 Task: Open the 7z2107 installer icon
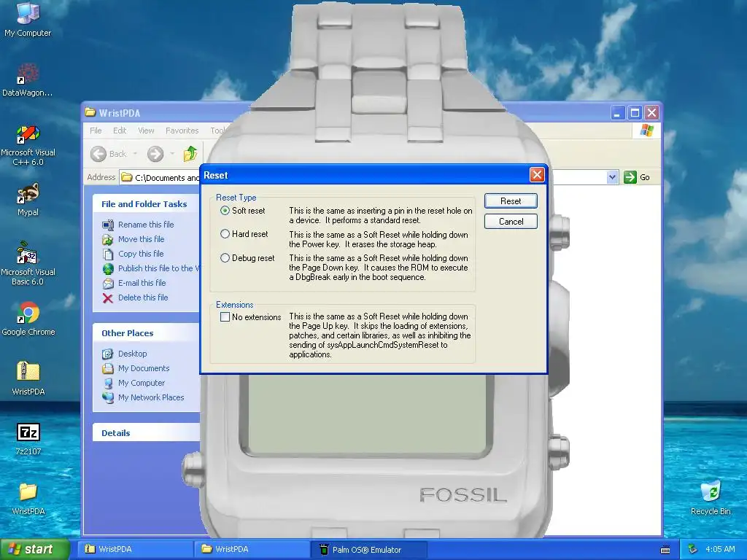pyautogui.click(x=28, y=438)
